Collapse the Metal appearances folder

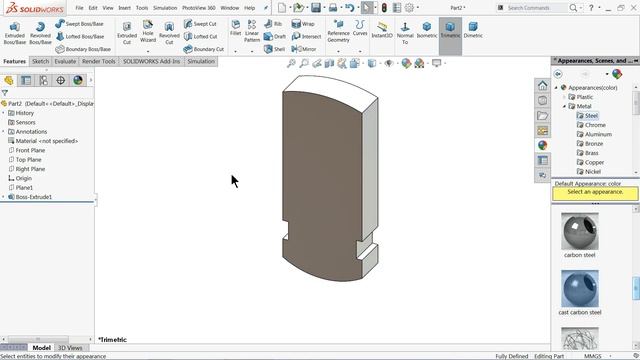coord(565,107)
